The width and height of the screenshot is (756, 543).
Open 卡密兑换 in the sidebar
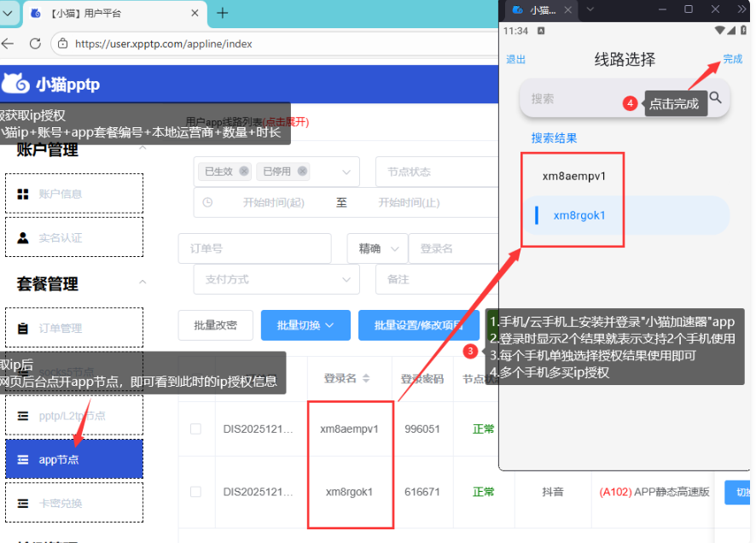point(74,503)
